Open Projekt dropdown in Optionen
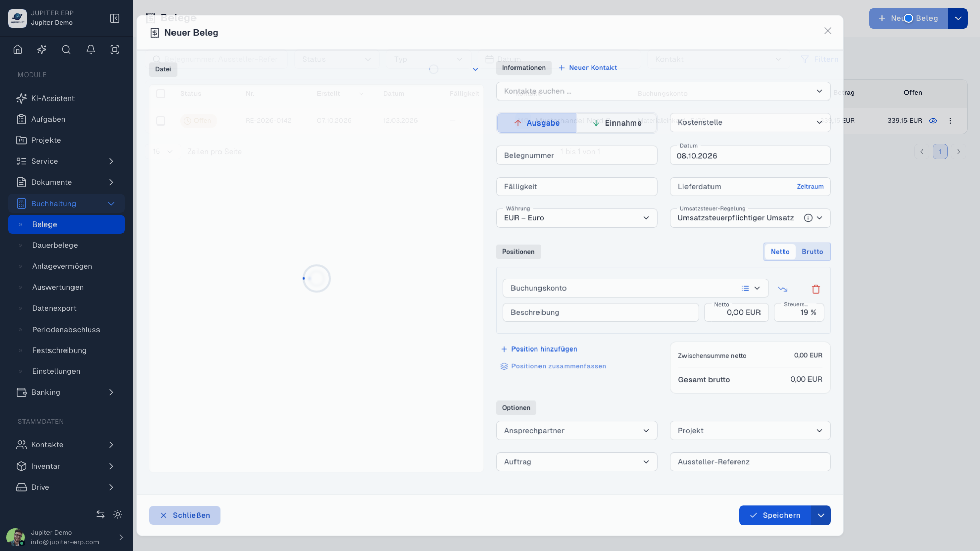980x551 pixels. click(x=750, y=431)
